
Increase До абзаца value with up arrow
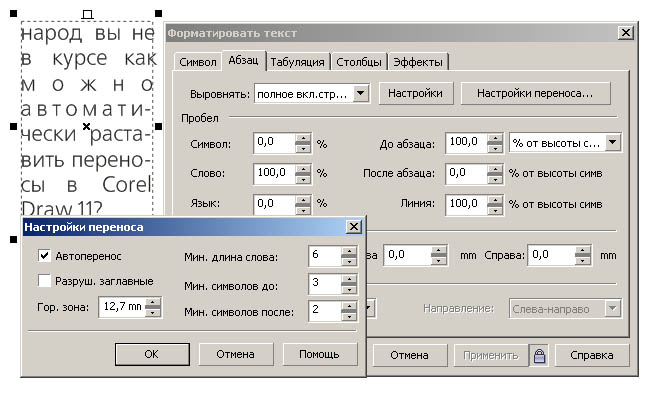[x=495, y=138]
